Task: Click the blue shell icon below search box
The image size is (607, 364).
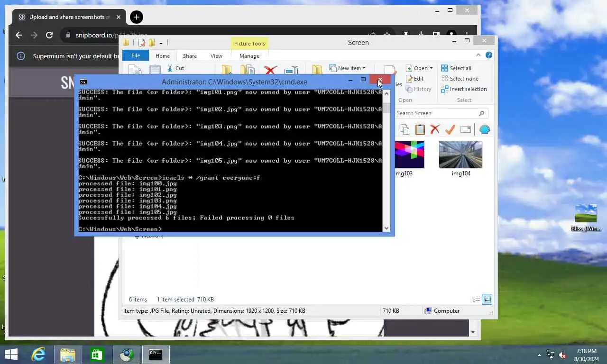Action: pyautogui.click(x=485, y=129)
